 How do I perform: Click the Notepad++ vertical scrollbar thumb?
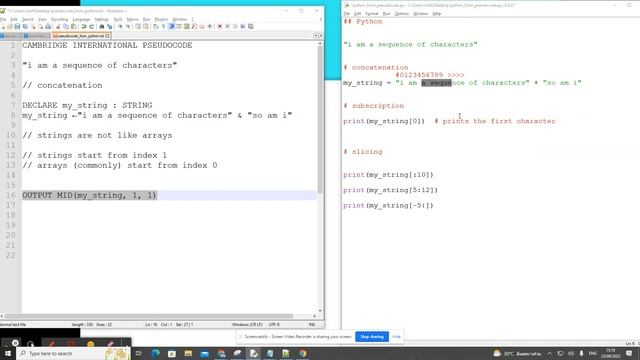click(320, 119)
